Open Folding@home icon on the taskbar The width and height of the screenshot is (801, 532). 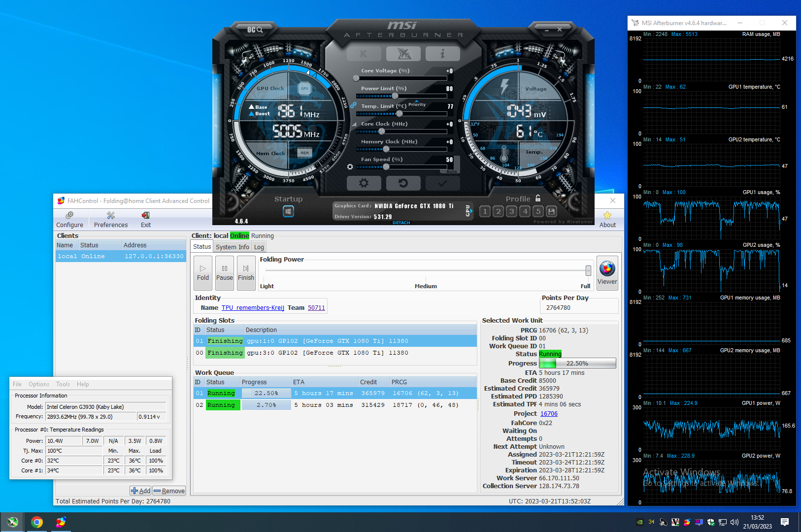(61, 522)
